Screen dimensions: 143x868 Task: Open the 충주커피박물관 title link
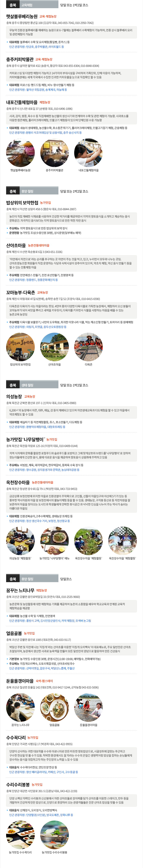20,59
